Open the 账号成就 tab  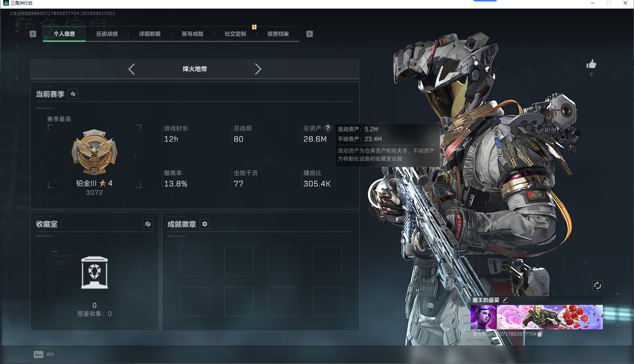coord(192,34)
